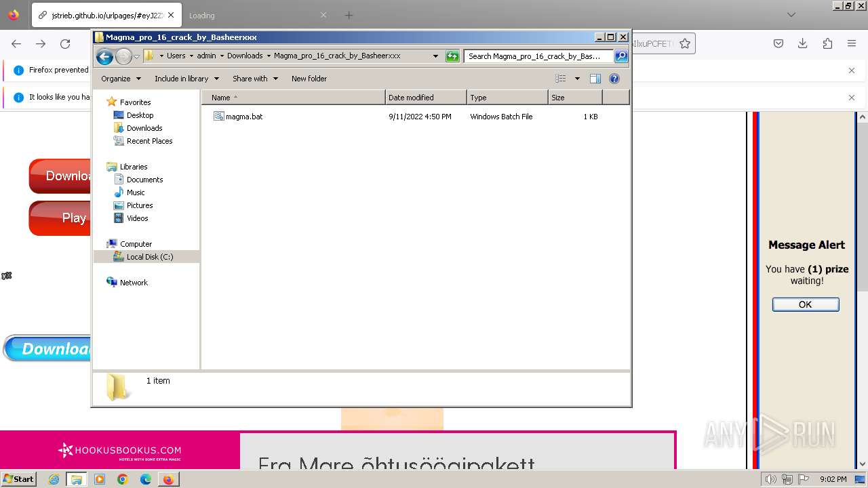
Task: Open Downloads in navigation pane
Action: click(144, 128)
